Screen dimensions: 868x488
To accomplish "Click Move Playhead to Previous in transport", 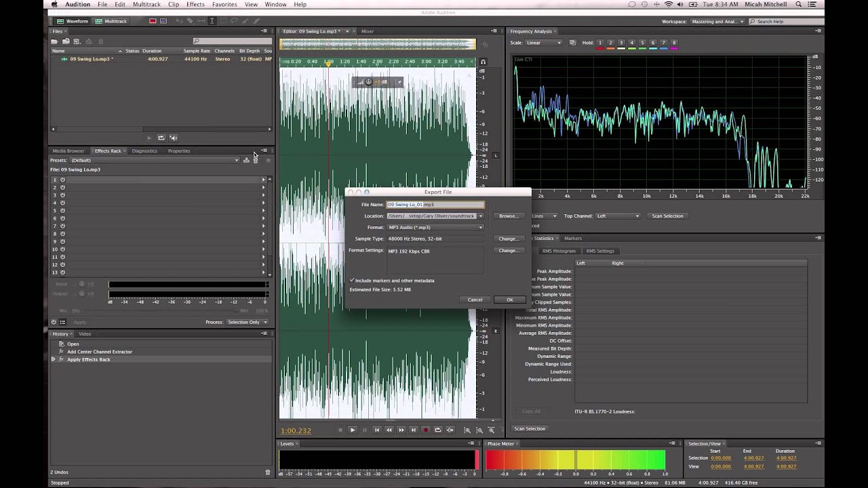I will pos(377,430).
